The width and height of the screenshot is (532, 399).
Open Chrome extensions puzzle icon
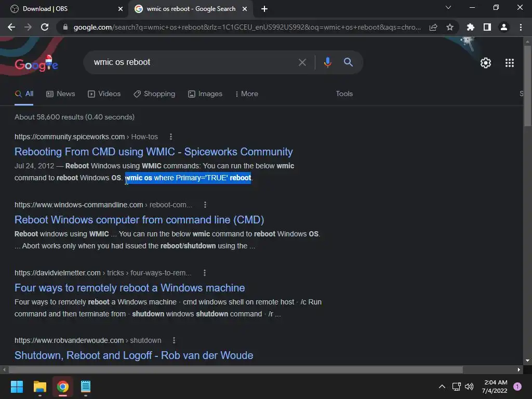pyautogui.click(x=470, y=27)
